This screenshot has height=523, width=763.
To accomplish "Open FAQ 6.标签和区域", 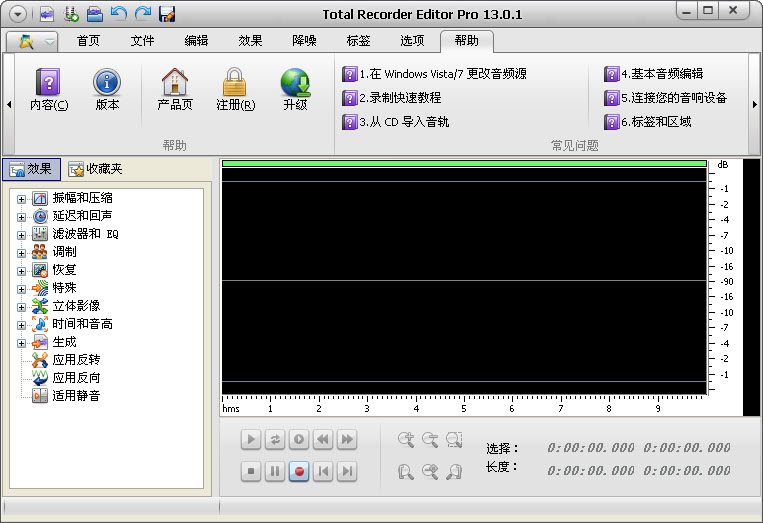I will [648, 122].
